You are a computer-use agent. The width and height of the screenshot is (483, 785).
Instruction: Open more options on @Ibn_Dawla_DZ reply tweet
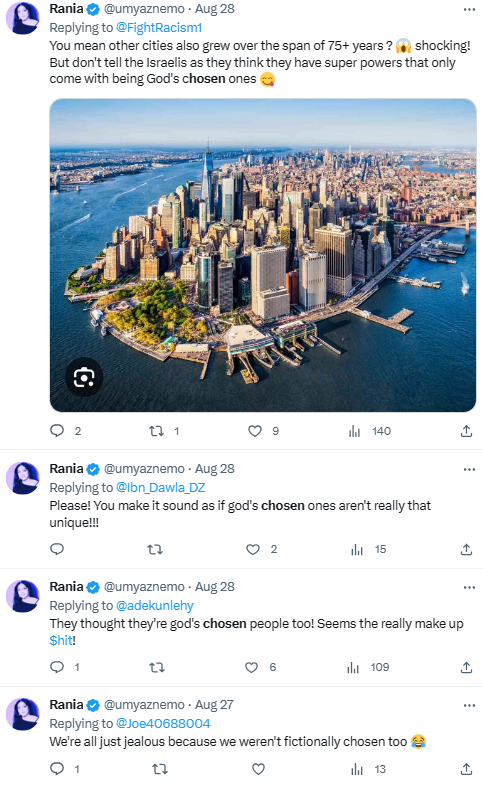pyautogui.click(x=469, y=469)
